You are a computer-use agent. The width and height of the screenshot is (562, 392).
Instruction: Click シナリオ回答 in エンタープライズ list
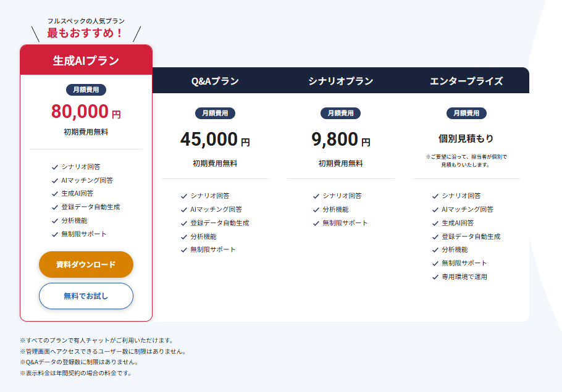point(461,196)
